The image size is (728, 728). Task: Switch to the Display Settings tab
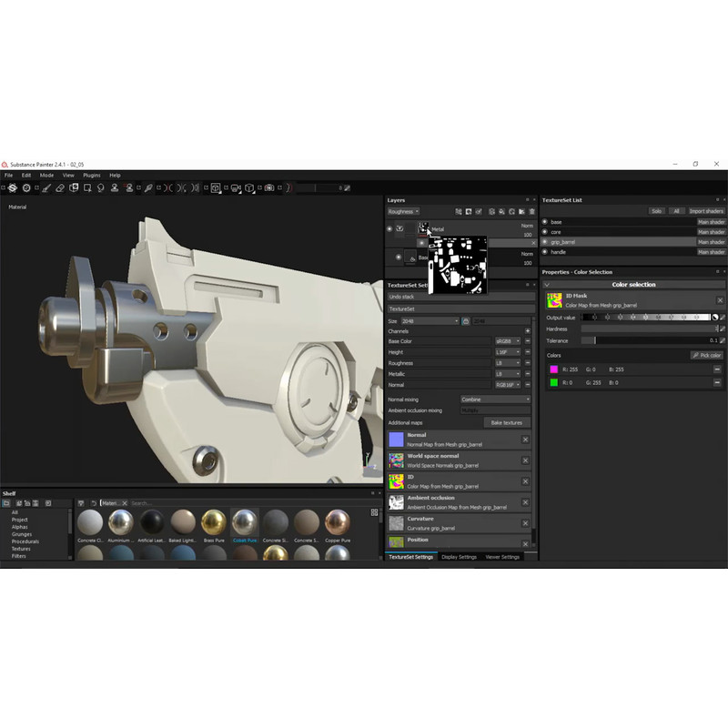(459, 557)
